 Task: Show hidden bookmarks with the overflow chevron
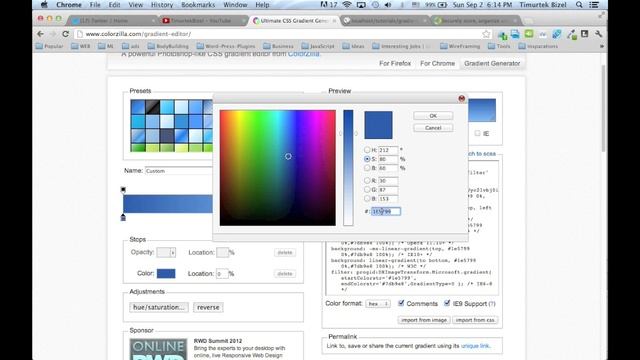click(x=601, y=46)
